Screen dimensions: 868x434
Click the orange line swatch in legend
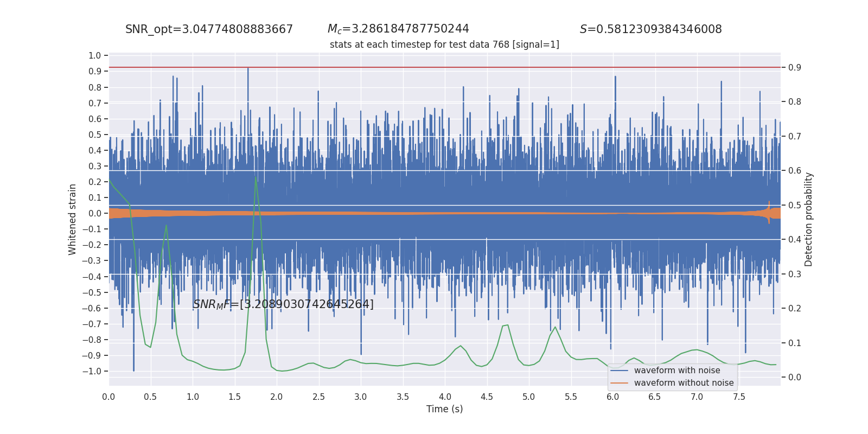coord(620,383)
